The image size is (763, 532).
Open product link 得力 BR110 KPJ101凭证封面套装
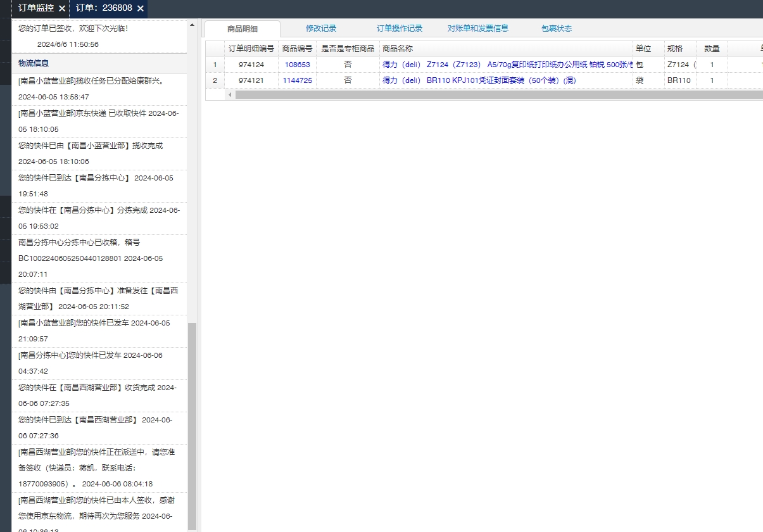[x=479, y=80]
